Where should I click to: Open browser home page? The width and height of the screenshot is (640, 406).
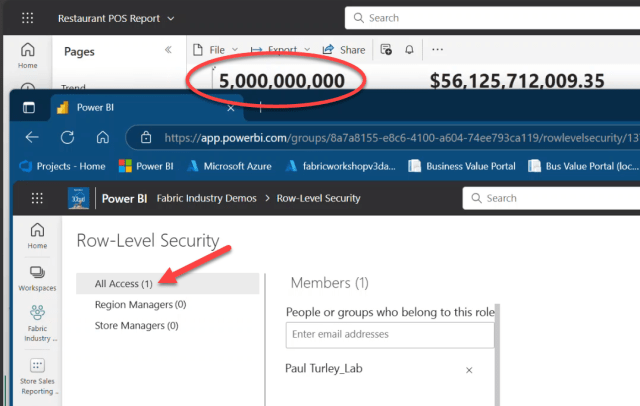pyautogui.click(x=102, y=138)
